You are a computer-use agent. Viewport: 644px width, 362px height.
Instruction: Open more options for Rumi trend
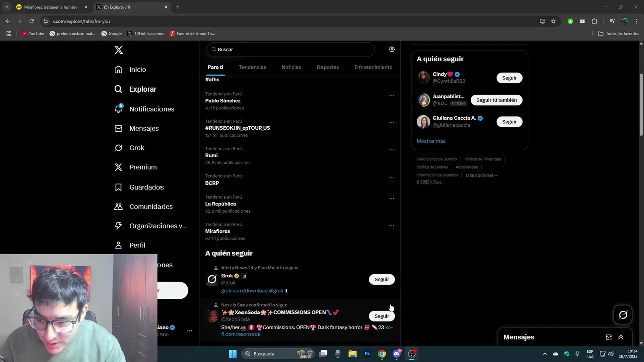tap(391, 150)
